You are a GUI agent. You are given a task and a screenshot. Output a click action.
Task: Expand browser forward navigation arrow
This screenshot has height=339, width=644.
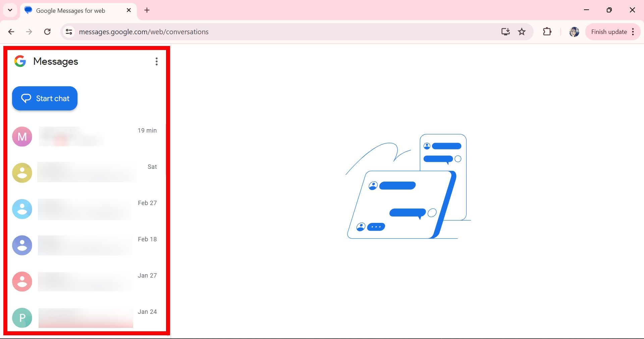click(x=30, y=32)
